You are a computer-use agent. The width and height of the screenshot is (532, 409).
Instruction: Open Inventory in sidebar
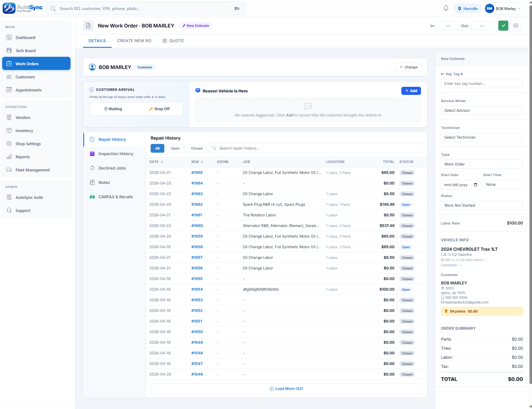(x=36, y=131)
